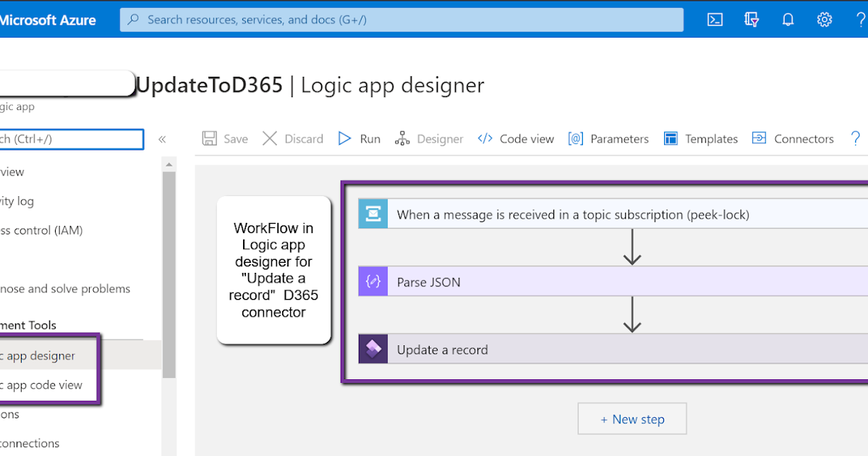
Task: Open Azure help via question mark icon
Action: 859,20
